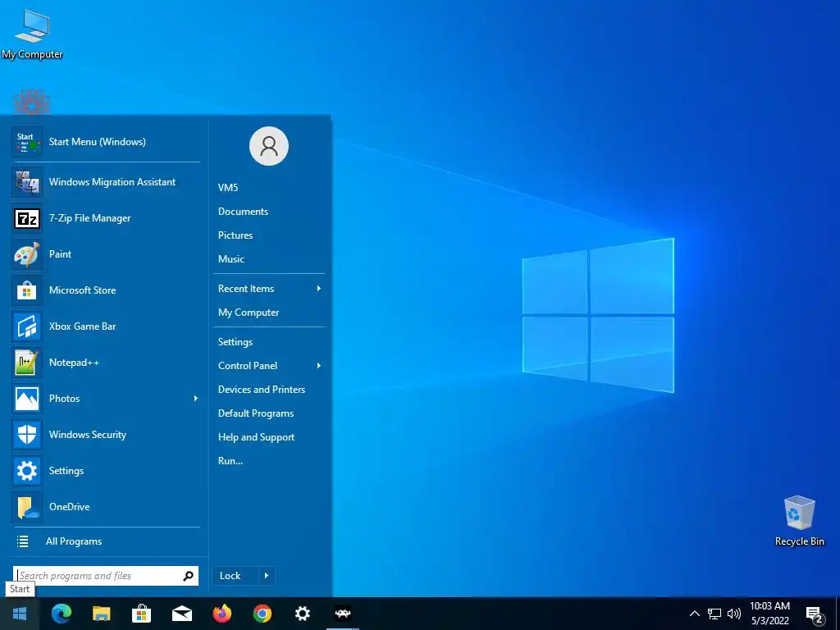This screenshot has width=840, height=630.
Task: Launch Notepad++ from its icon
Action: pos(27,363)
